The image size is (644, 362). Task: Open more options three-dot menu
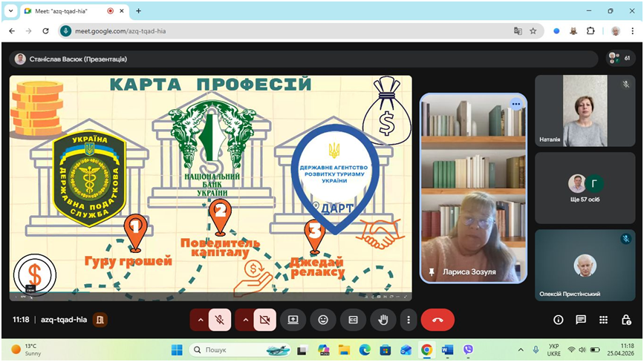coord(409,320)
